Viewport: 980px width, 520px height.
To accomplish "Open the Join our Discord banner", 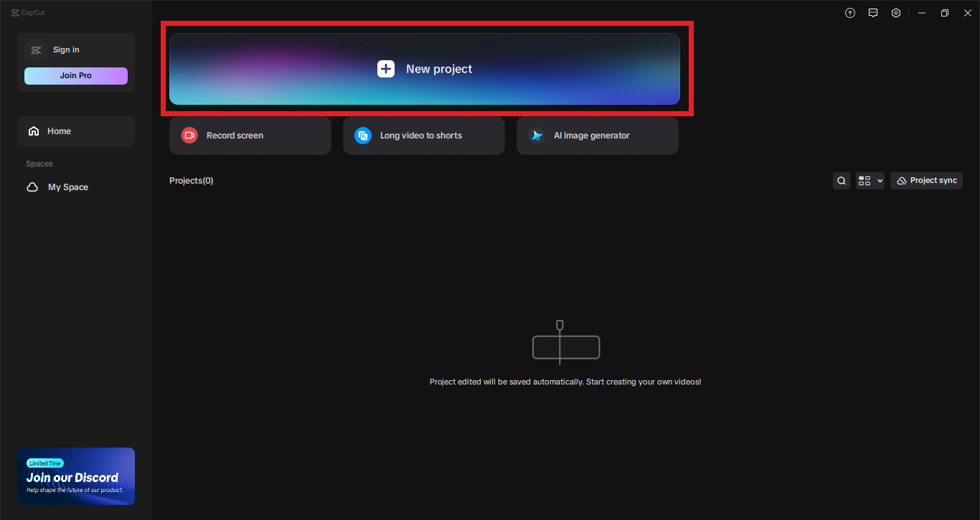I will 76,476.
